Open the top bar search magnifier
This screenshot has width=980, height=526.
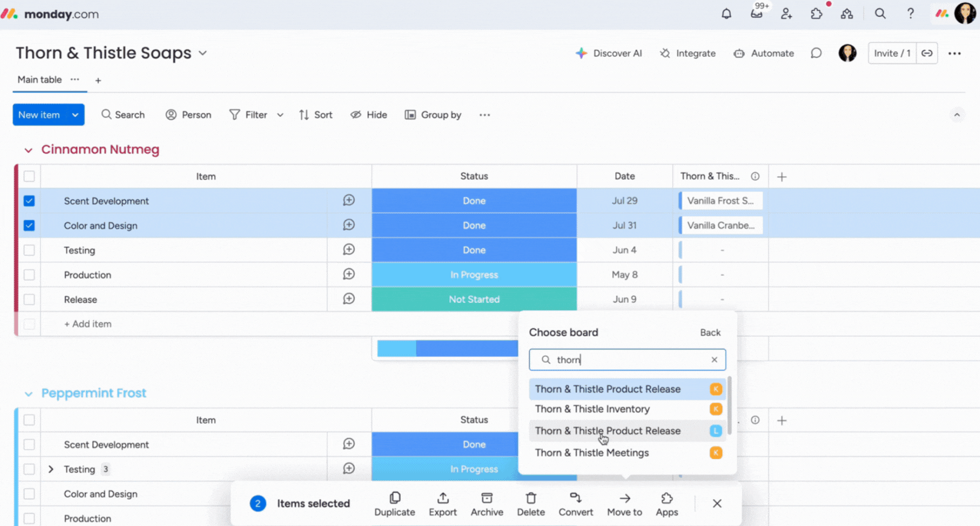(x=880, y=14)
